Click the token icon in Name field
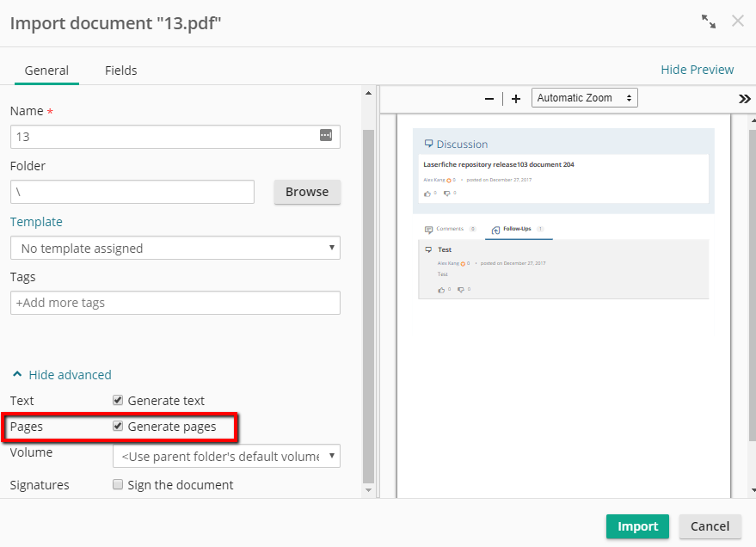756x547 pixels. point(326,135)
